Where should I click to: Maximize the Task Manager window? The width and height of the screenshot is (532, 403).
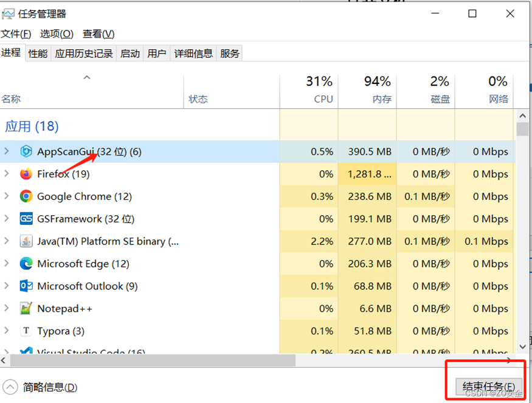pos(472,13)
